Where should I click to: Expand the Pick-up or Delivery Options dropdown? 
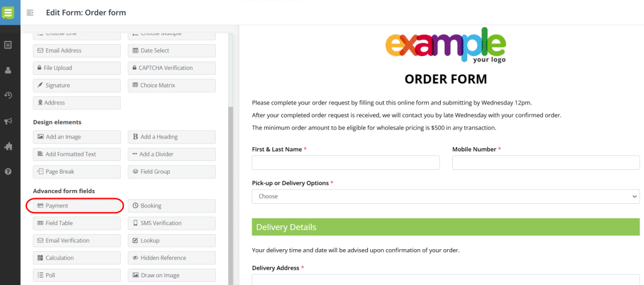pos(445,196)
